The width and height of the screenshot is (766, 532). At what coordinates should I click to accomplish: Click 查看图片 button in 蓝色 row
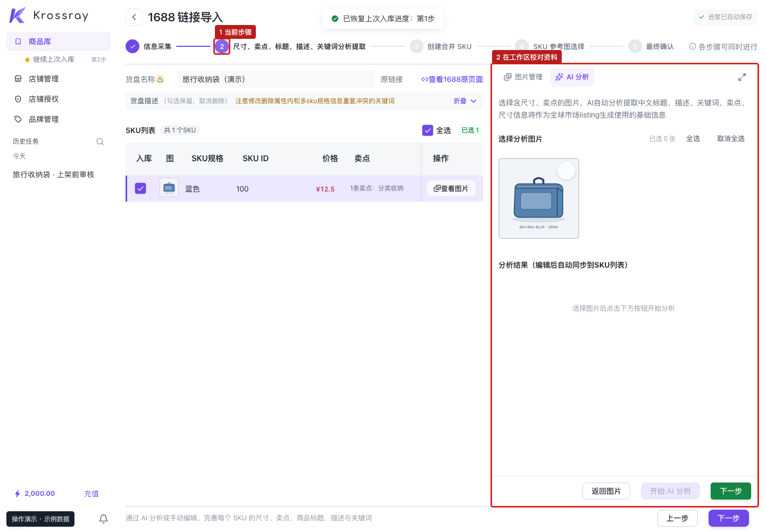[451, 188]
